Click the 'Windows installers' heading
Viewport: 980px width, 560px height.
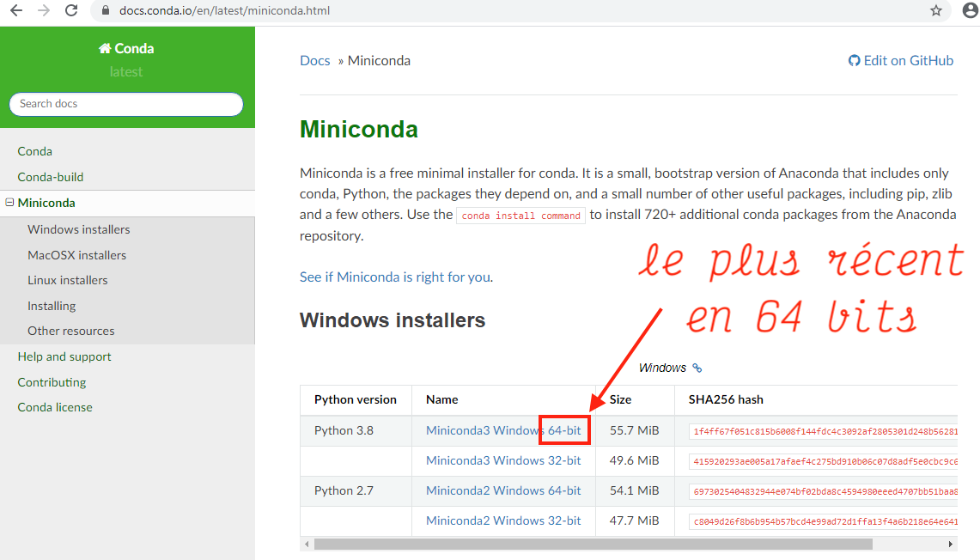[x=393, y=320]
